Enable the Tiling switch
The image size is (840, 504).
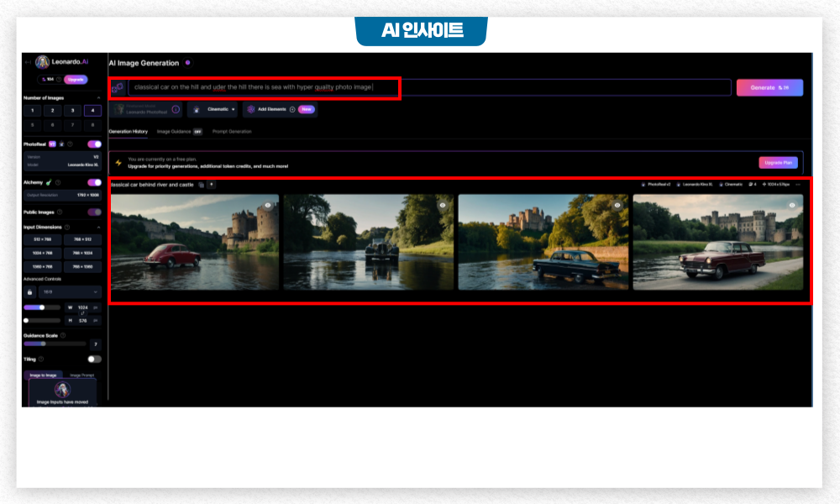94,359
